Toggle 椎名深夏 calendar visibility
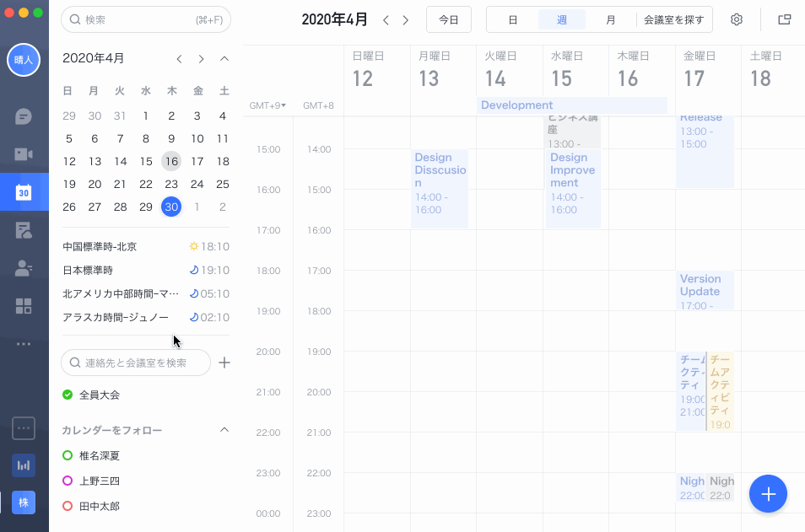This screenshot has height=532, width=805. point(68,455)
